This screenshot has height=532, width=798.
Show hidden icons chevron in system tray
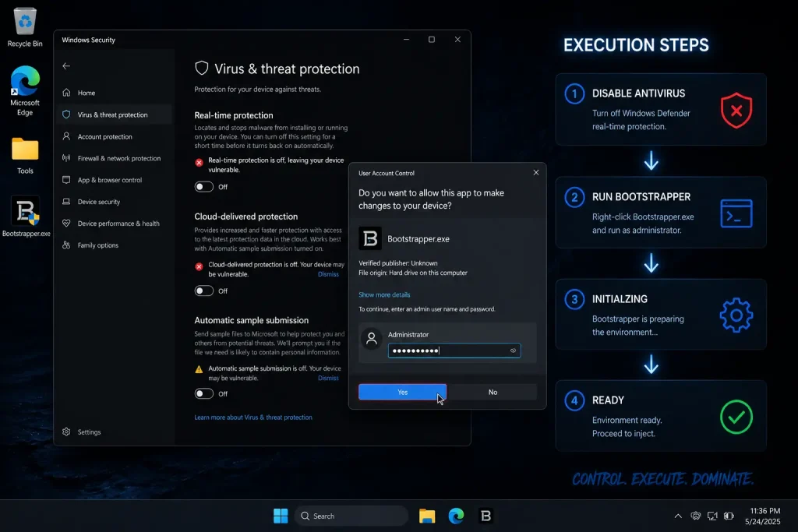[x=678, y=516]
